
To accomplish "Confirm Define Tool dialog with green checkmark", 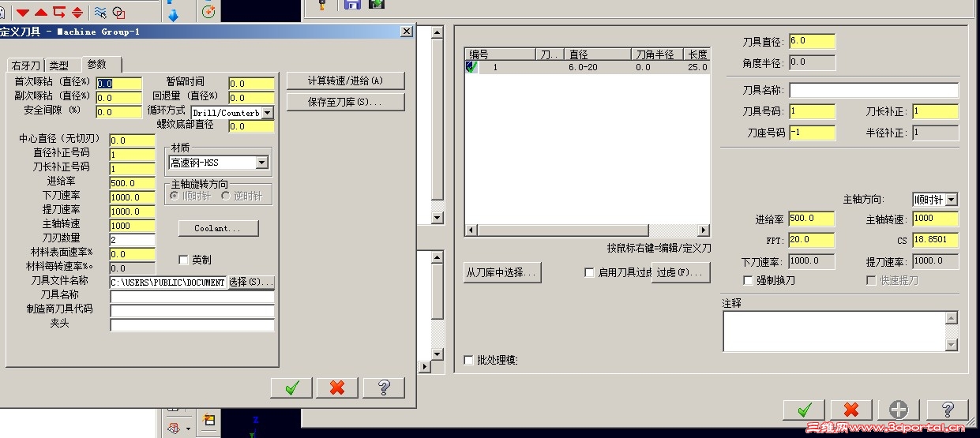I will click(x=291, y=387).
